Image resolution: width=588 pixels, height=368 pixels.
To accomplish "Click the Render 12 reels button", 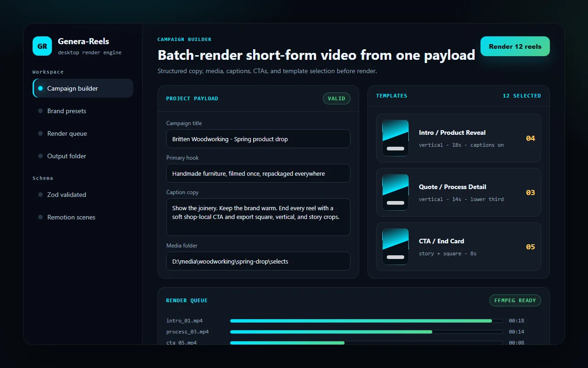I will [x=515, y=46].
